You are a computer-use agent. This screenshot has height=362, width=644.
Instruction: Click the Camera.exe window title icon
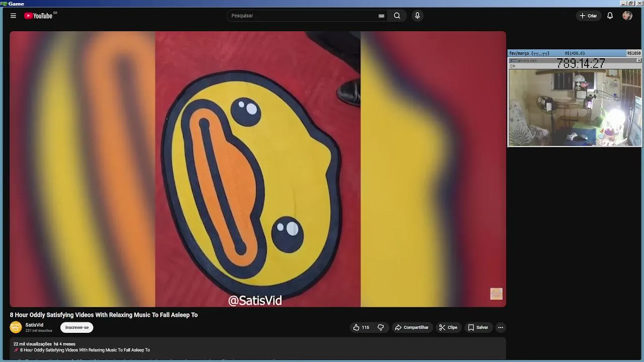tap(512, 61)
